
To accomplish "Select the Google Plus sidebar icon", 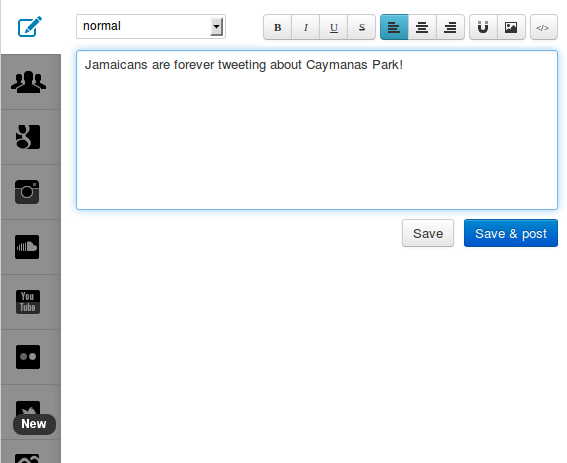I will (x=28, y=137).
